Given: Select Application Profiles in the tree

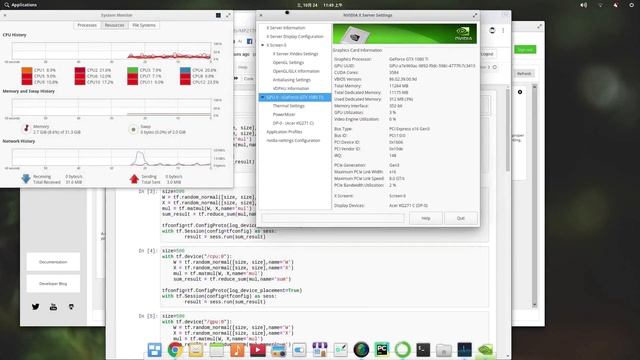Looking at the screenshot, I should tap(284, 132).
